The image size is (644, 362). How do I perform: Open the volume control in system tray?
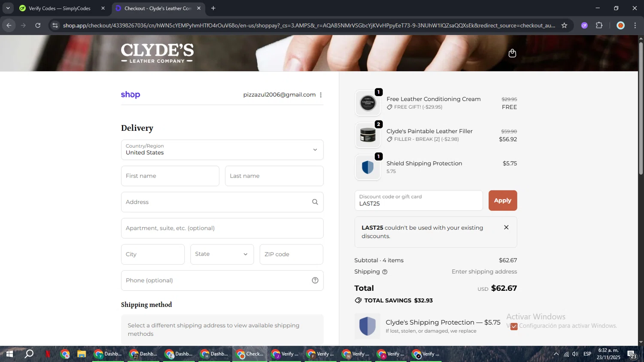[575, 354]
